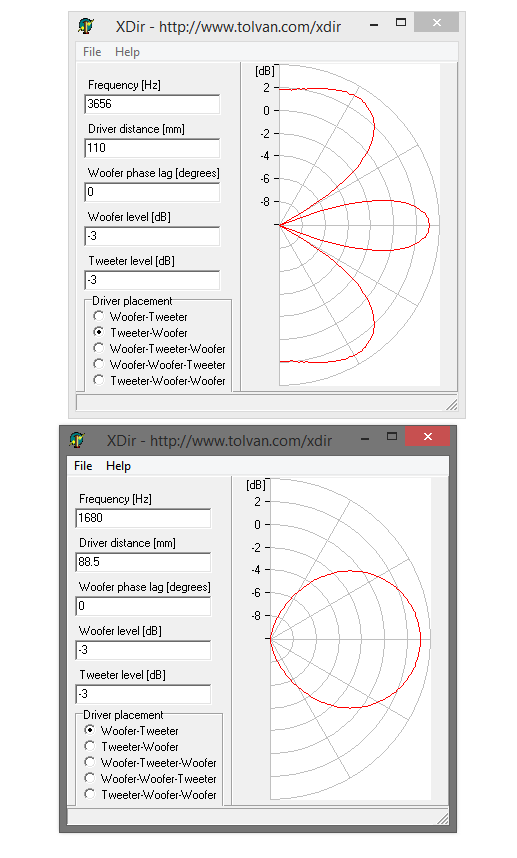Select Woofer-Woofer-Tweeter placement in lower window
517x858 pixels.
[x=150, y=778]
